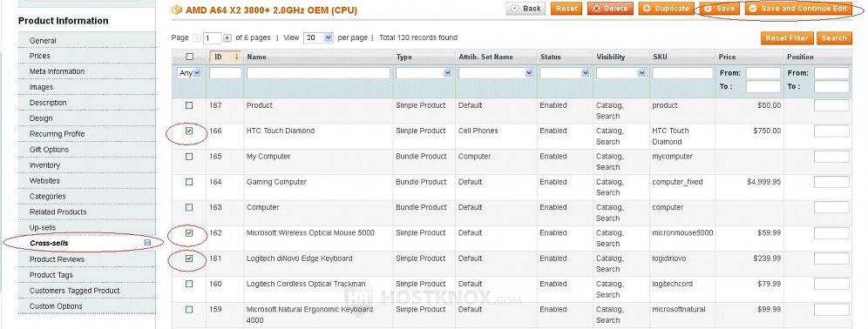The width and height of the screenshot is (868, 329).
Task: Open the per page view dropdown
Action: pyautogui.click(x=318, y=37)
